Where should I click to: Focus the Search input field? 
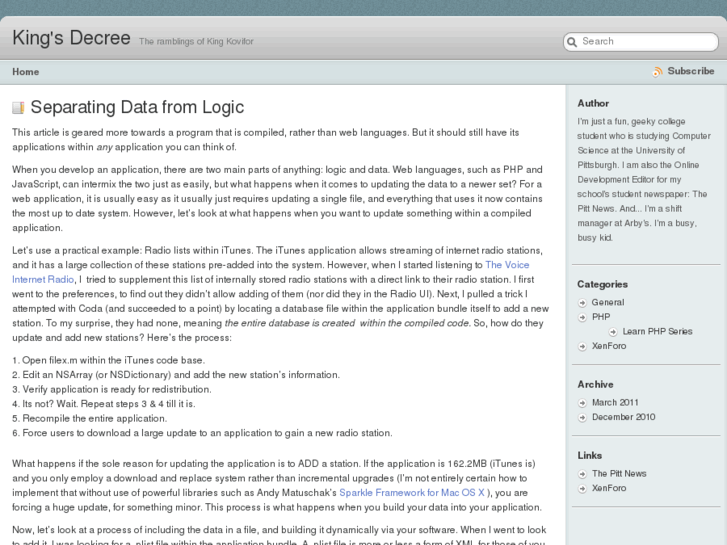tap(645, 42)
